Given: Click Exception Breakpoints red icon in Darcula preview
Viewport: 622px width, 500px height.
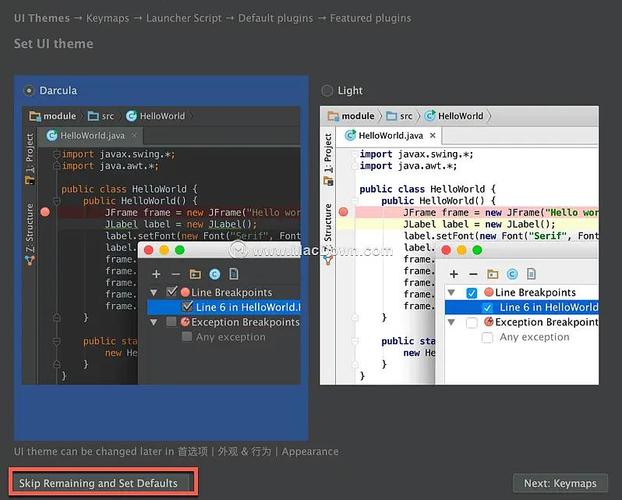Looking at the screenshot, I should 185,322.
